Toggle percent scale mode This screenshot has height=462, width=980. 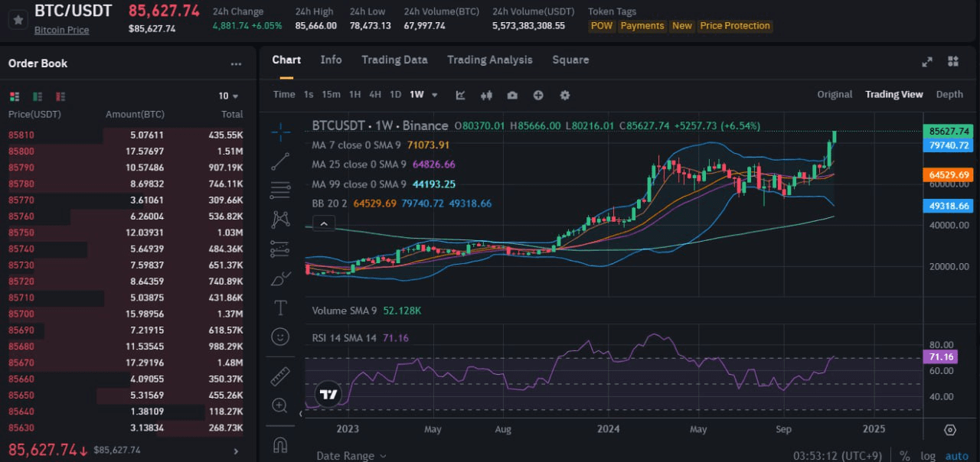coord(904,456)
